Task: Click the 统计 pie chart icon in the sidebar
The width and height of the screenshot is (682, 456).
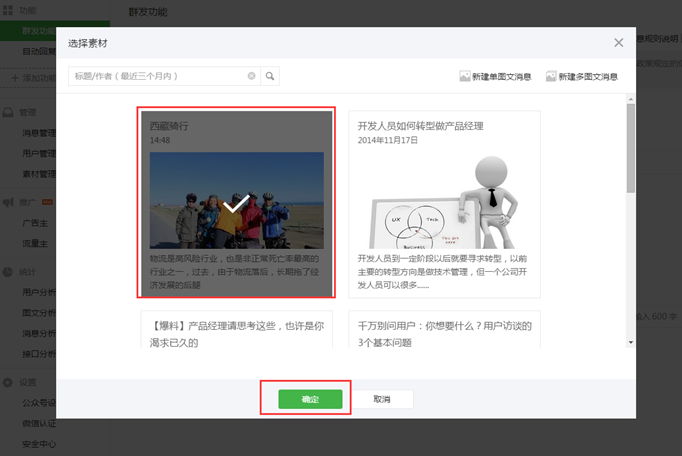Action: tap(8, 272)
